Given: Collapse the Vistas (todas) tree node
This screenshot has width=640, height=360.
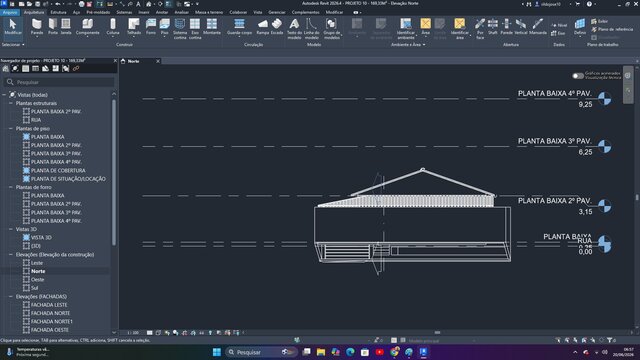Looking at the screenshot, I should (x=4, y=95).
